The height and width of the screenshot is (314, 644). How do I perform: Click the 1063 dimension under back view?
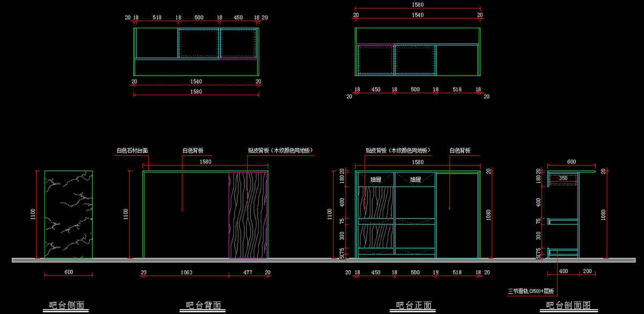click(x=186, y=272)
